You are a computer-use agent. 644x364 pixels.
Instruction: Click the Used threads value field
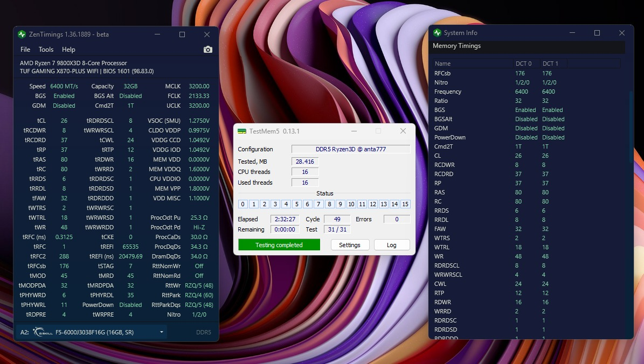click(304, 183)
